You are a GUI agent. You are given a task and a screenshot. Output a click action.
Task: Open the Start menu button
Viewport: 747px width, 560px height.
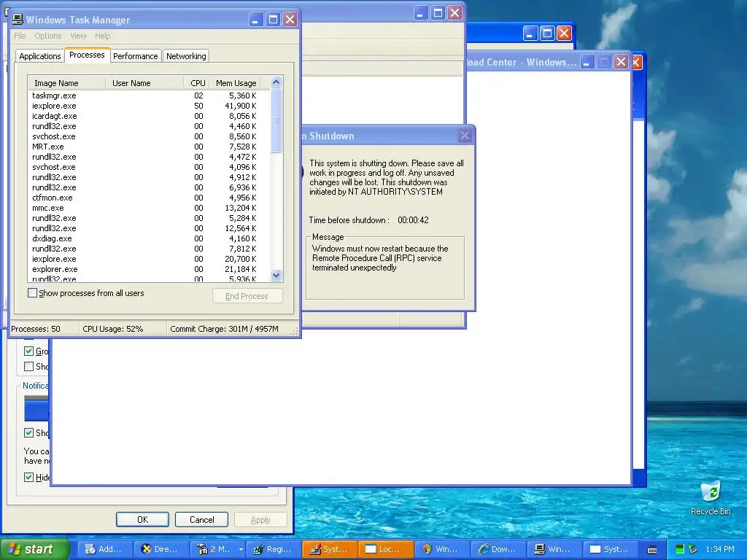pyautogui.click(x=34, y=549)
